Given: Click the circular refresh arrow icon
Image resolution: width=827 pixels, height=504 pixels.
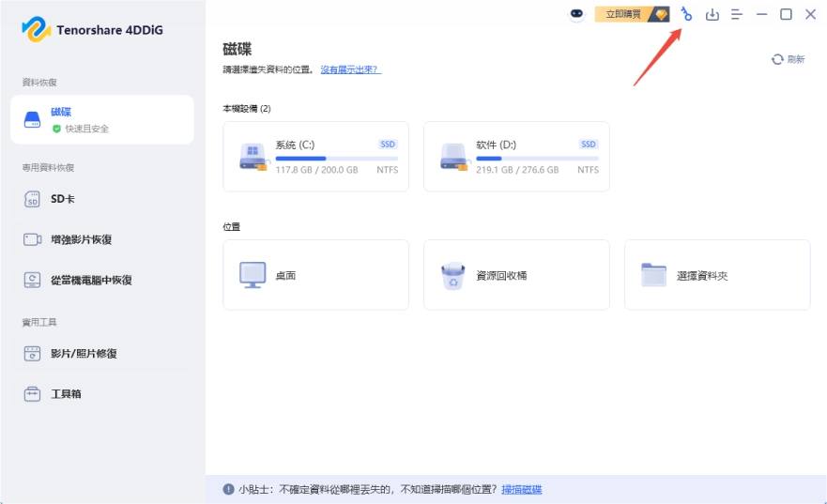Looking at the screenshot, I should pyautogui.click(x=777, y=59).
